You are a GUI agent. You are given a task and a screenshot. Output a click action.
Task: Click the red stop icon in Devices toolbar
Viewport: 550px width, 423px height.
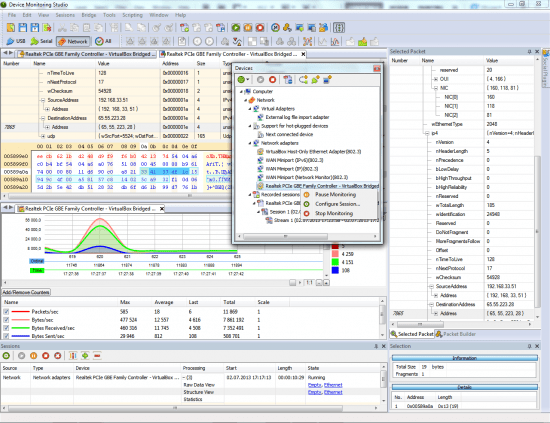tap(273, 80)
